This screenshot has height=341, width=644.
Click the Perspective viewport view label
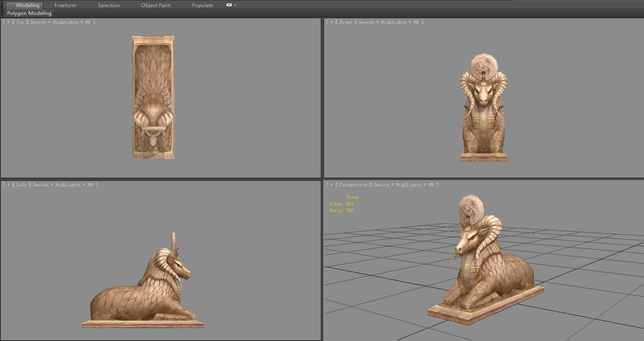353,185
